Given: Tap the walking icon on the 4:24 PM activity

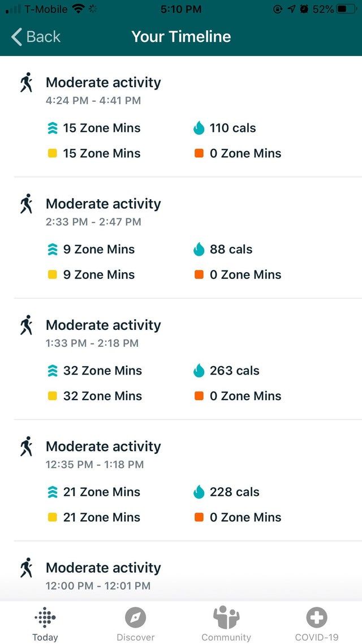Looking at the screenshot, I should pyautogui.click(x=25, y=81).
